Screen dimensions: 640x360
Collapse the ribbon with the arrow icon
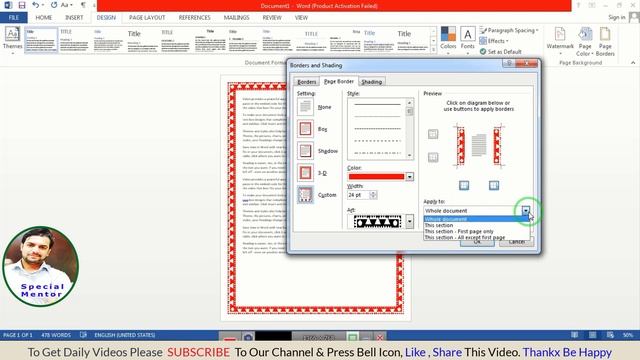point(633,62)
